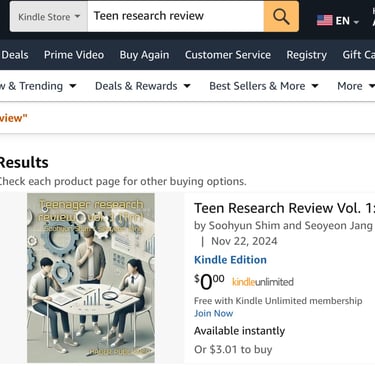375x366 pixels.
Task: Select Registry in the navigation bar
Action: point(306,55)
